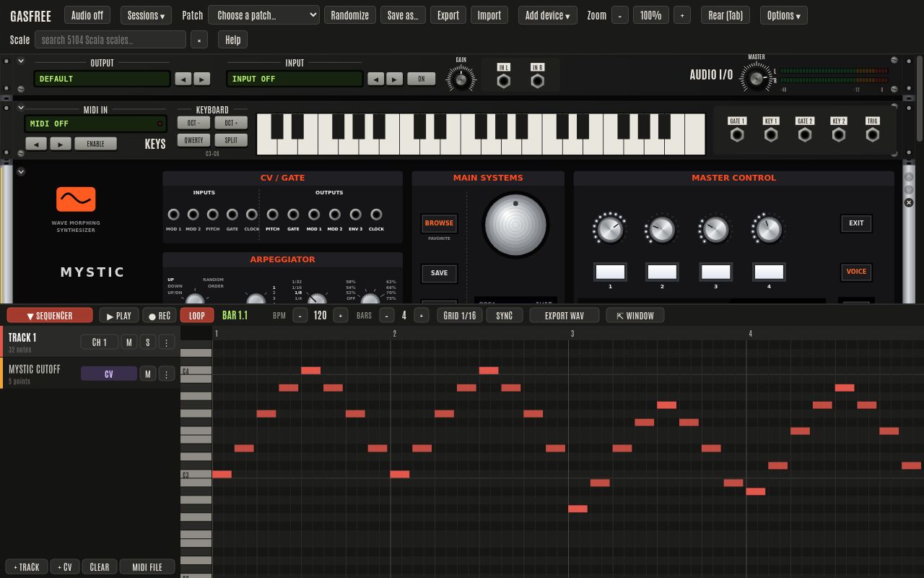This screenshot has width=924, height=578.
Task: Click the Mystic orange wave logo
Action: point(76,199)
